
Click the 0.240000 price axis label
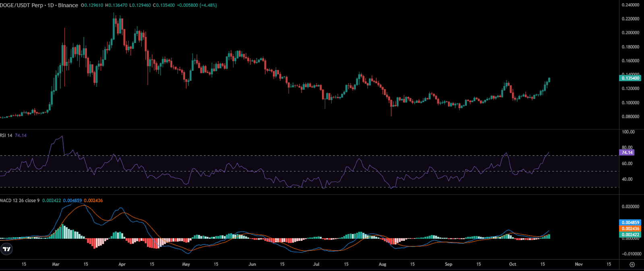pos(630,5)
